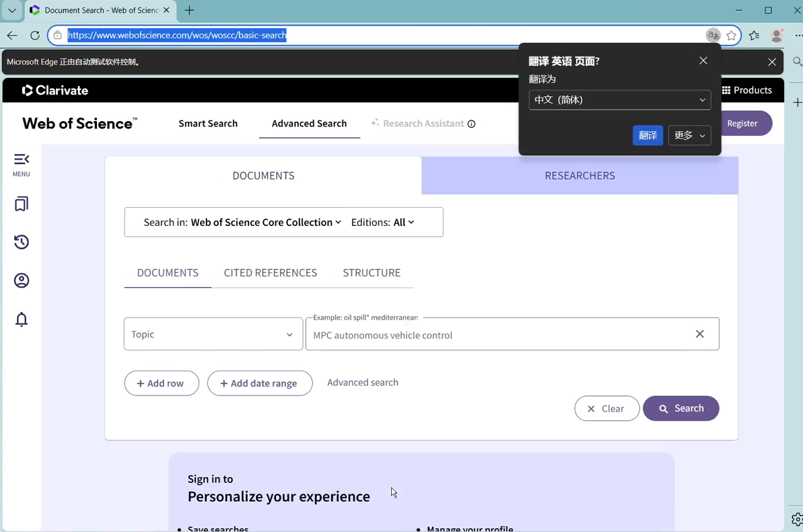
Task: Open the Edge sidebar settings gear
Action: (x=797, y=519)
